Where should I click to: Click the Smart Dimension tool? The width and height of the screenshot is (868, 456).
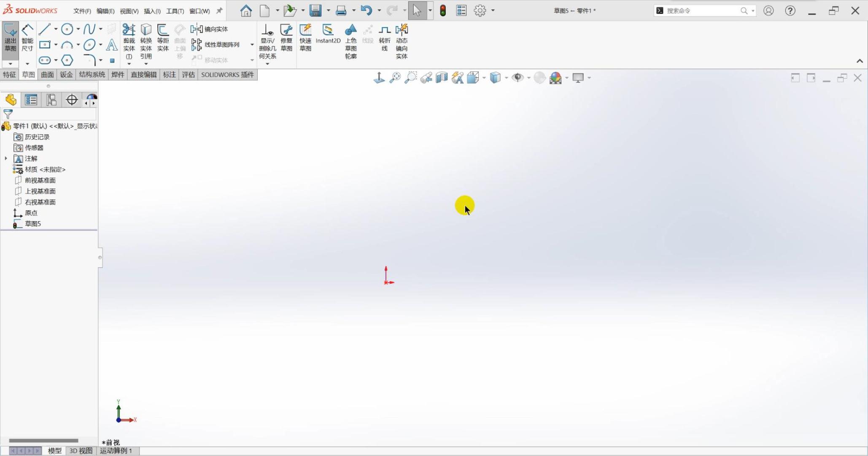tap(27, 37)
